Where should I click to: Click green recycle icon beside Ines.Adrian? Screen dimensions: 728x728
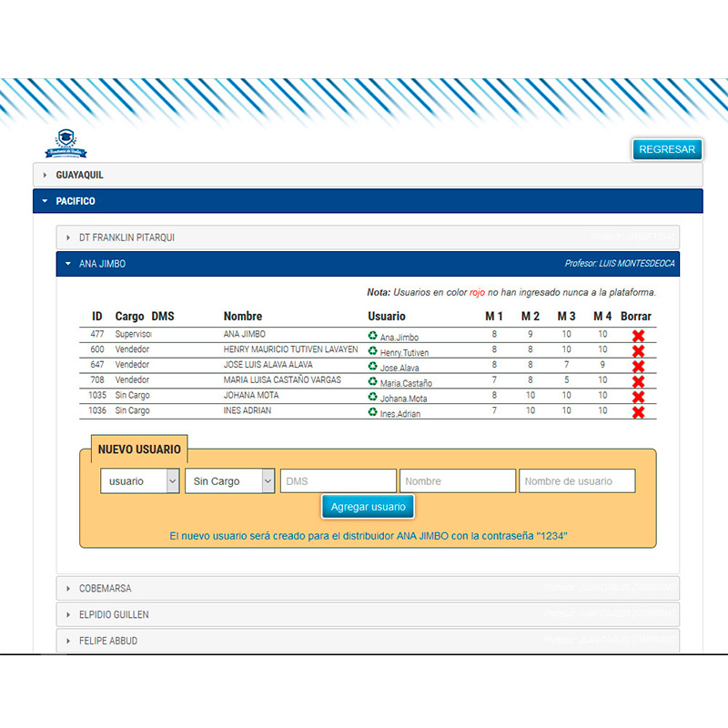(372, 412)
